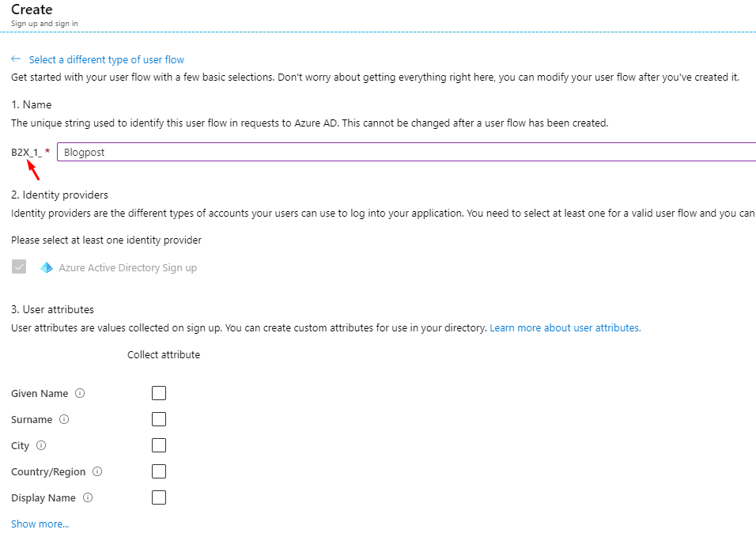The width and height of the screenshot is (756, 537).
Task: Open Select a different type of user flow
Action: tap(107, 60)
